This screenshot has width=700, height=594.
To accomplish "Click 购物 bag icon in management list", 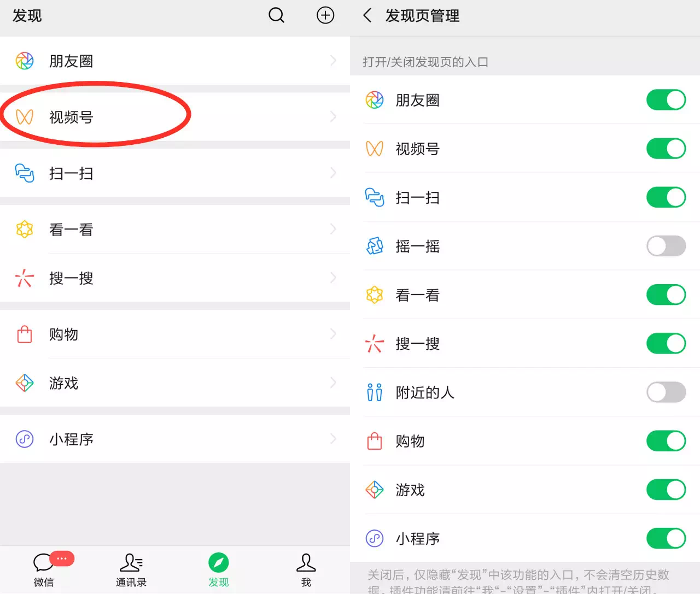I will click(x=375, y=441).
